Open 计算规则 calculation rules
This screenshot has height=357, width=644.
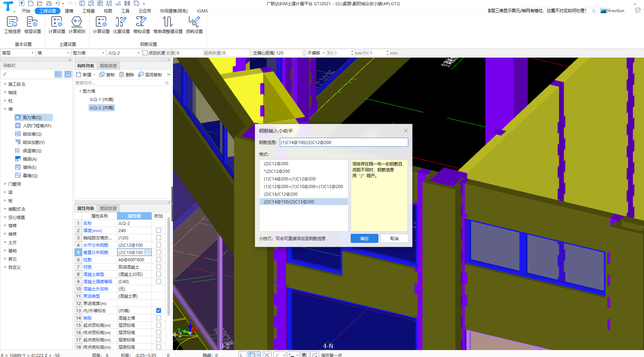click(77, 25)
